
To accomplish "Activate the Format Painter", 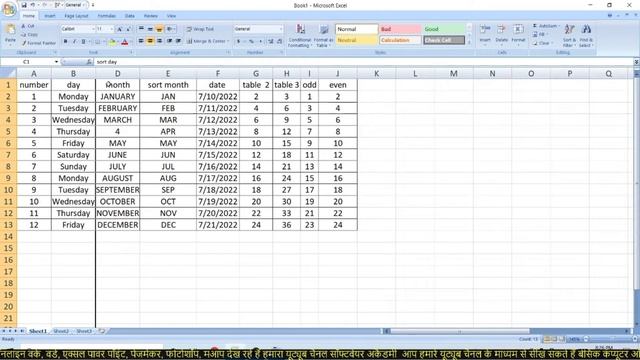I will click(38, 43).
